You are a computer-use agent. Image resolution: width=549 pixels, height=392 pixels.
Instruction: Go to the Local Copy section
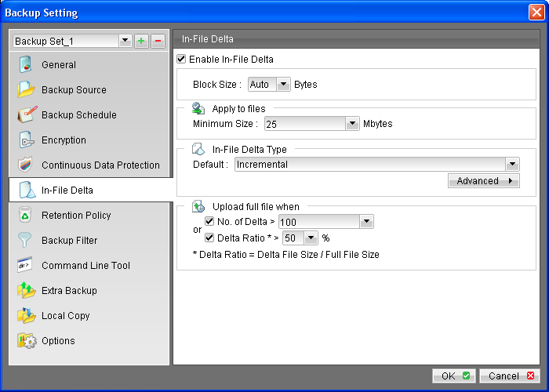tap(65, 316)
